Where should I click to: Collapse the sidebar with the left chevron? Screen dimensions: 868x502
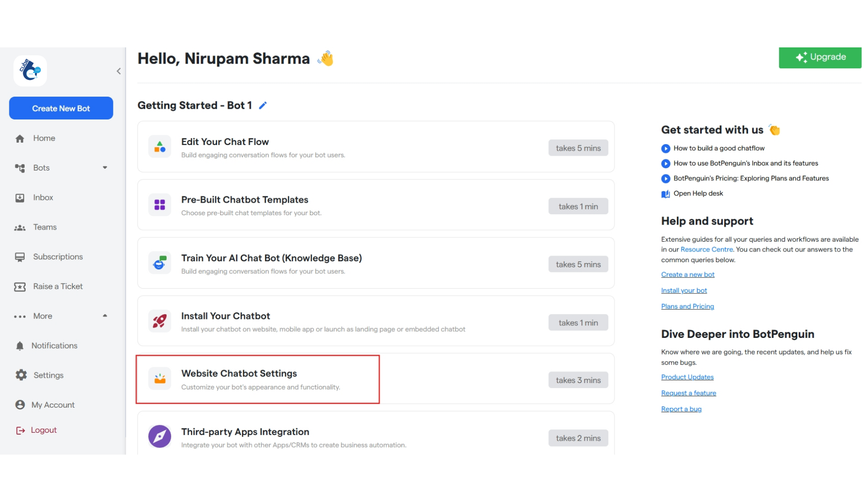pyautogui.click(x=119, y=71)
